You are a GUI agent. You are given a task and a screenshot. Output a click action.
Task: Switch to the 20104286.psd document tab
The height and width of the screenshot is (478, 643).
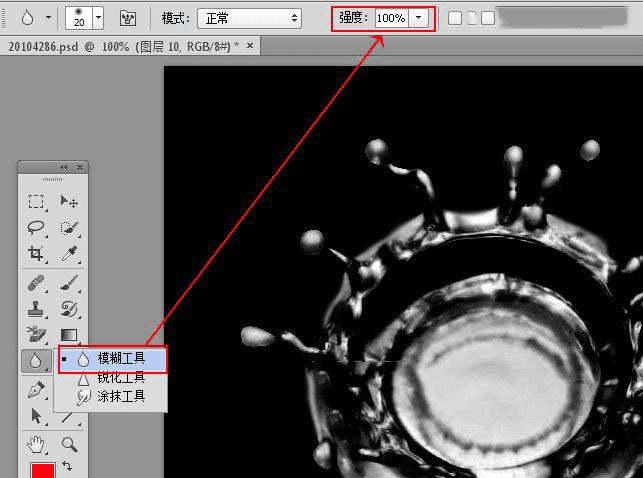tap(123, 47)
